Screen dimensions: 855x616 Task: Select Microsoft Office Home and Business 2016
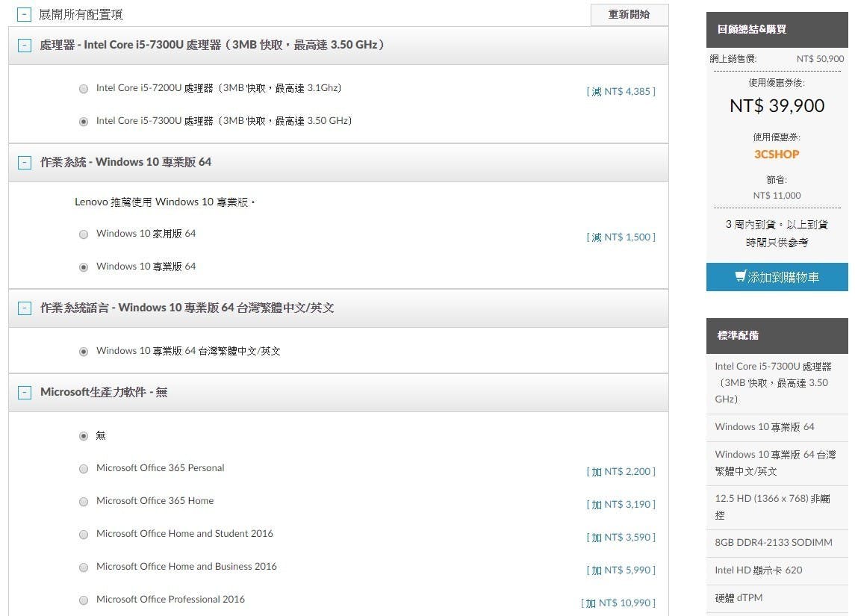pyautogui.click(x=84, y=567)
